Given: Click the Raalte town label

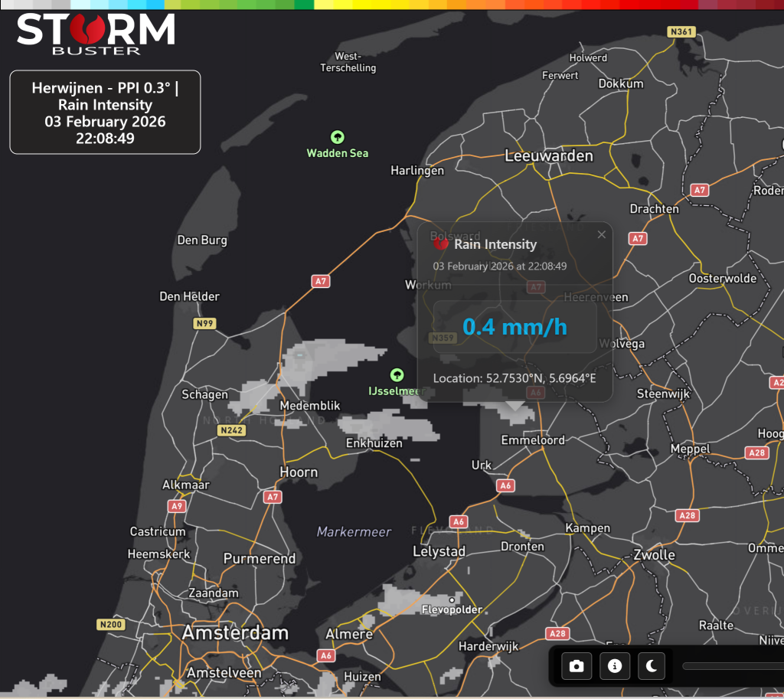Looking at the screenshot, I should point(716,626).
